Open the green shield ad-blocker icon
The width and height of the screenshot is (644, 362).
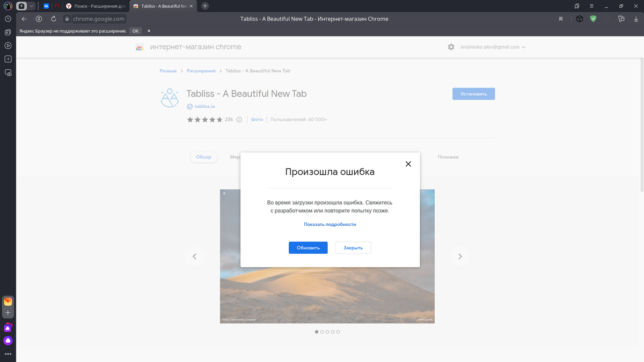click(593, 19)
